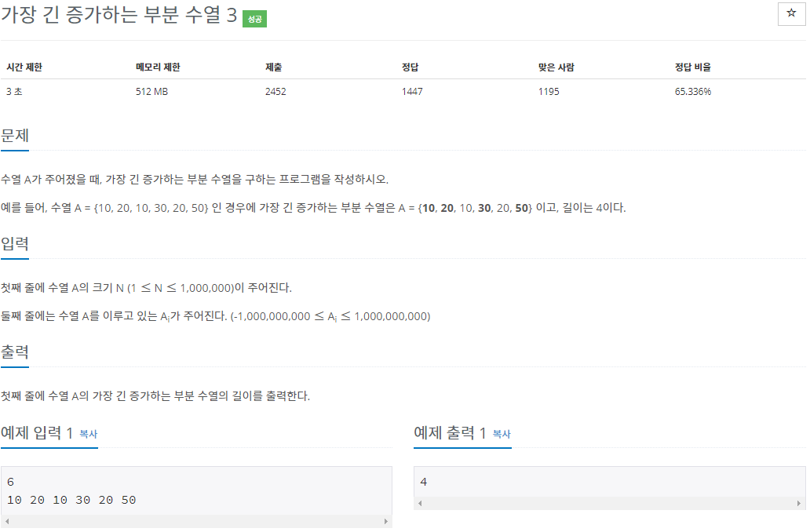Click the accepted count '1447'
Image resolution: width=810 pixels, height=532 pixels.
pyautogui.click(x=414, y=92)
